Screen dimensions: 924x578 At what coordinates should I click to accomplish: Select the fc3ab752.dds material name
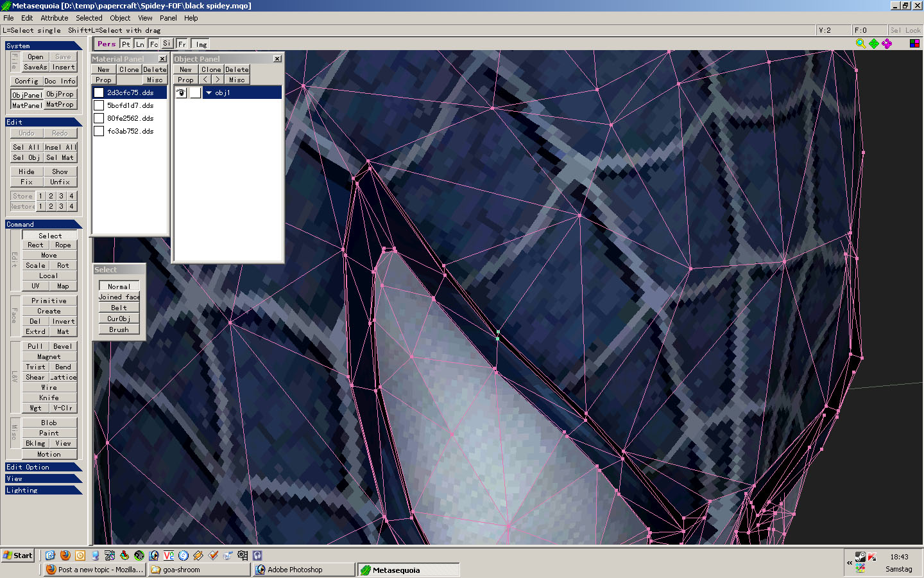coord(130,131)
